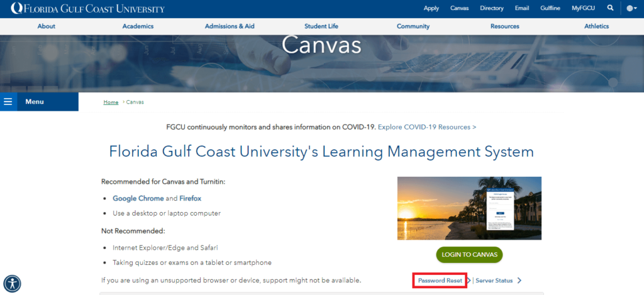Click the Florida Gulf Coast University logo

pos(88,8)
